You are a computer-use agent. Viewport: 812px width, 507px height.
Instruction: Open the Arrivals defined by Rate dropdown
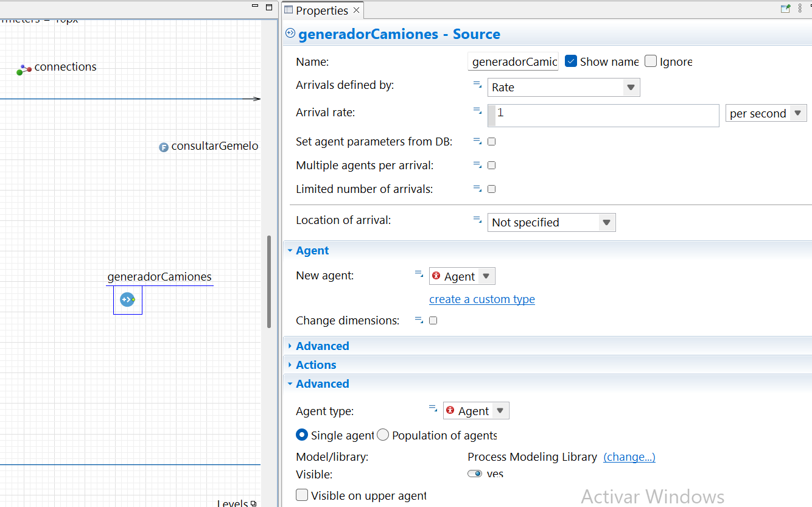coord(564,87)
